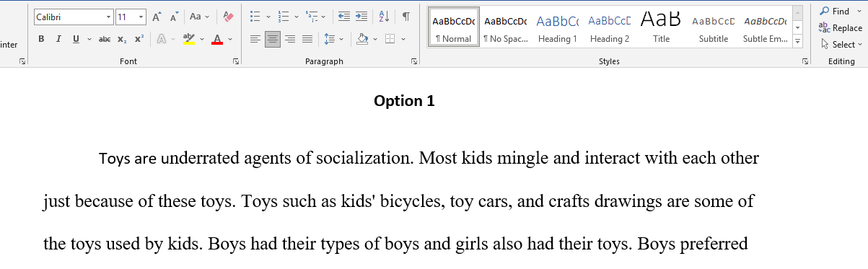Click the word socialization in document
Viewport: 868px width, 269px height.
[x=363, y=157]
